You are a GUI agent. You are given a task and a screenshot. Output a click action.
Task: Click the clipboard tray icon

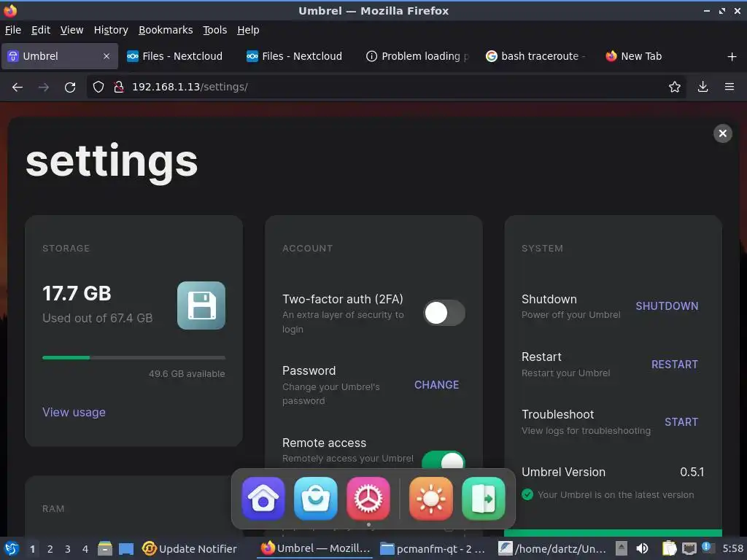[x=669, y=548]
